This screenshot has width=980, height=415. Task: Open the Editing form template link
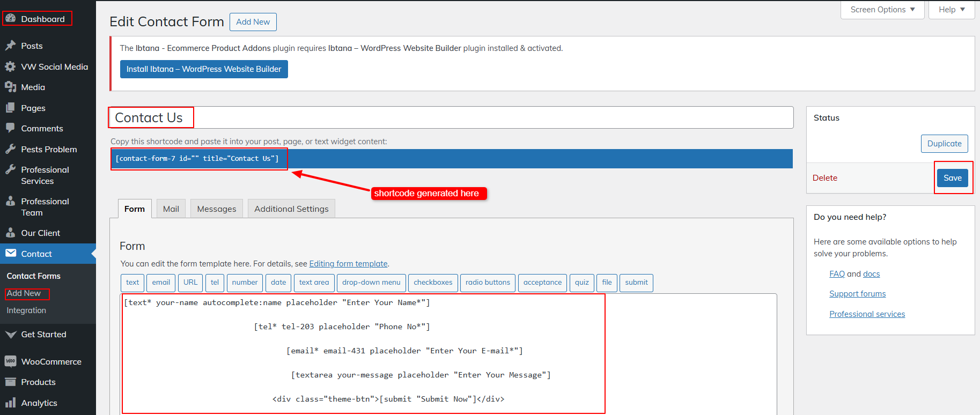point(348,264)
